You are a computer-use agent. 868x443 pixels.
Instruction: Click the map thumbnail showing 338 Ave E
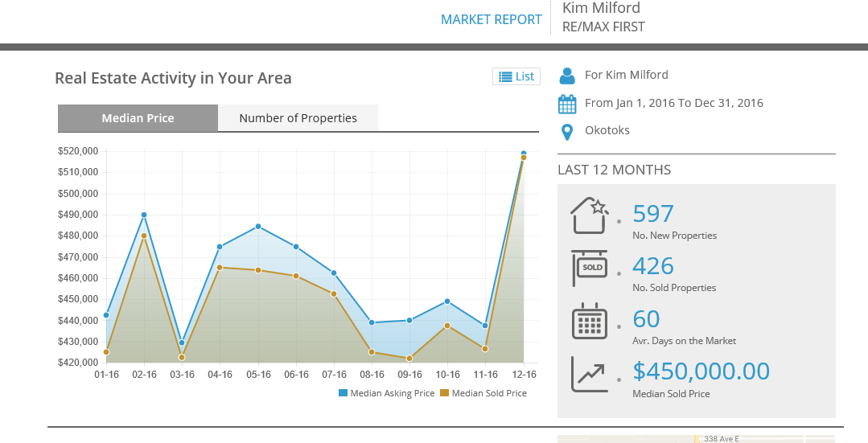pos(696,439)
